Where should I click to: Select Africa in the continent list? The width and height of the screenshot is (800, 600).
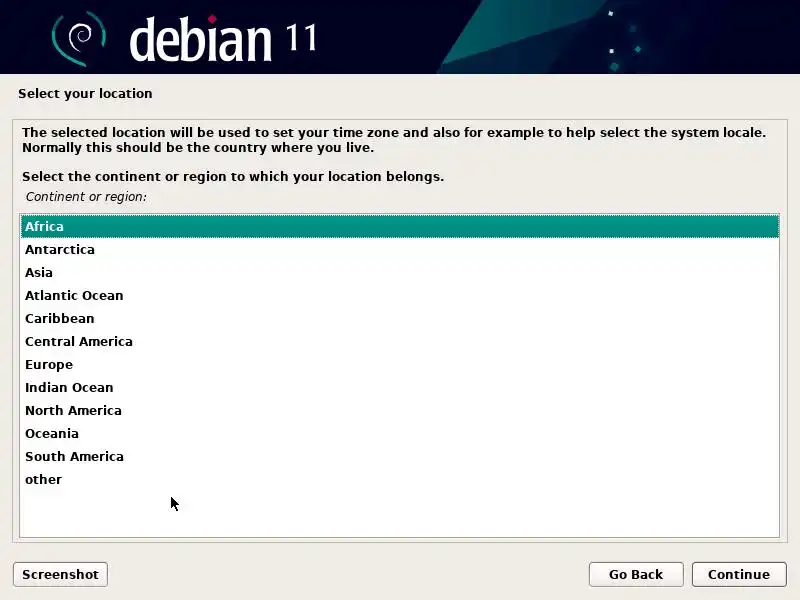pyautogui.click(x=400, y=227)
